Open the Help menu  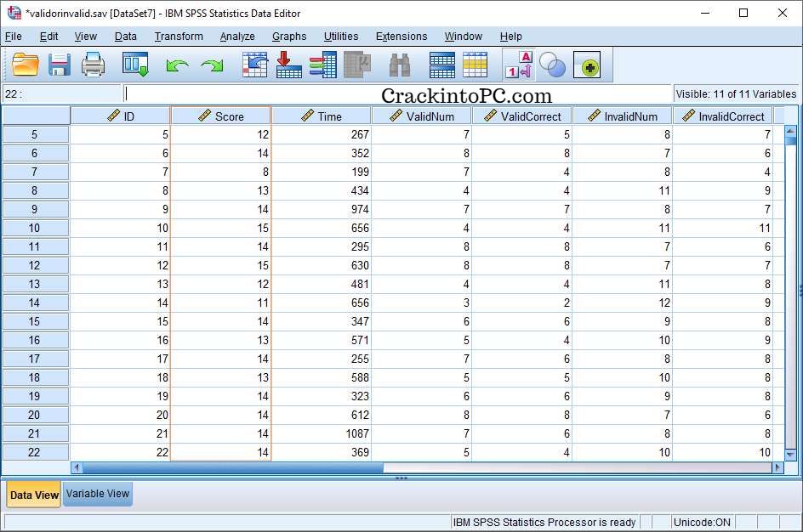point(510,37)
